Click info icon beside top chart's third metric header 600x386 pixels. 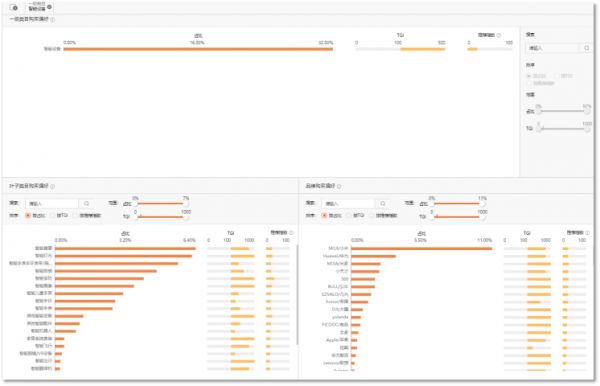pos(499,35)
